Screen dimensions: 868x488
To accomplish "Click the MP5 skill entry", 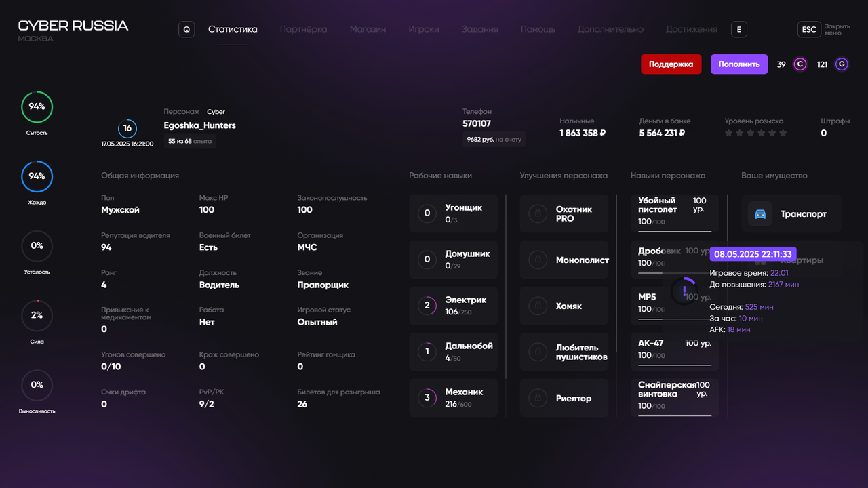I will [675, 305].
